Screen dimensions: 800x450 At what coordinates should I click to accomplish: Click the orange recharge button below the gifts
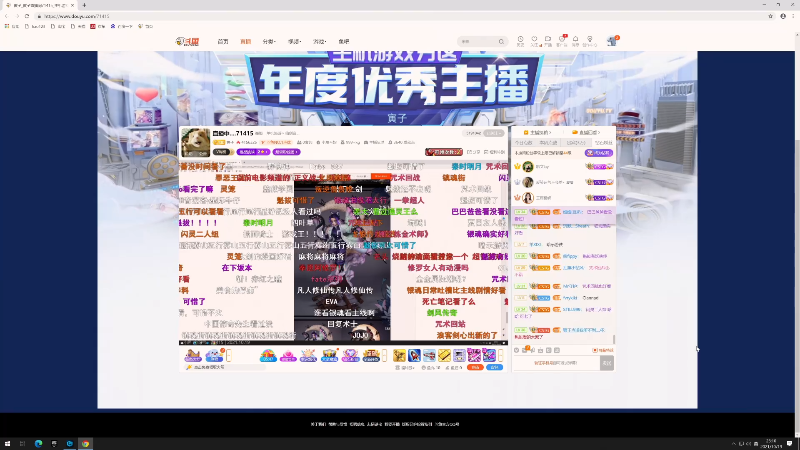(475, 367)
